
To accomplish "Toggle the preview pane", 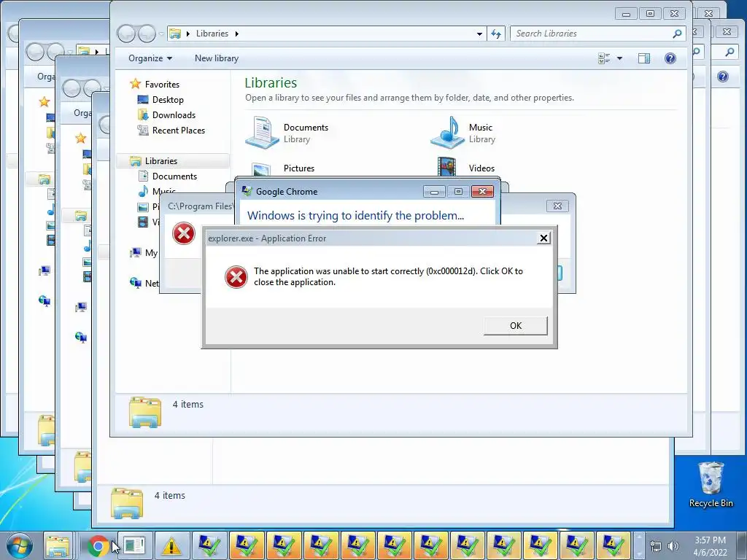I will 644,58.
